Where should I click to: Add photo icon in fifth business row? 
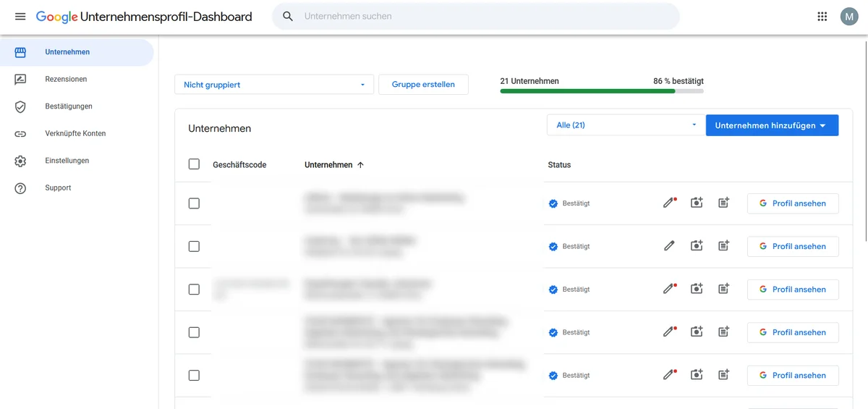697,375
